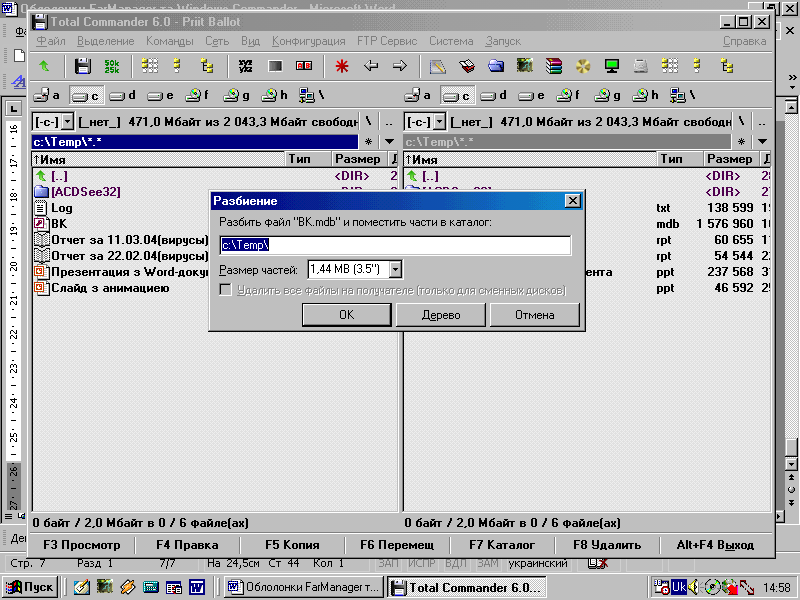
Task: Toggle ИСПР mode in Word status bar
Action: 422,563
